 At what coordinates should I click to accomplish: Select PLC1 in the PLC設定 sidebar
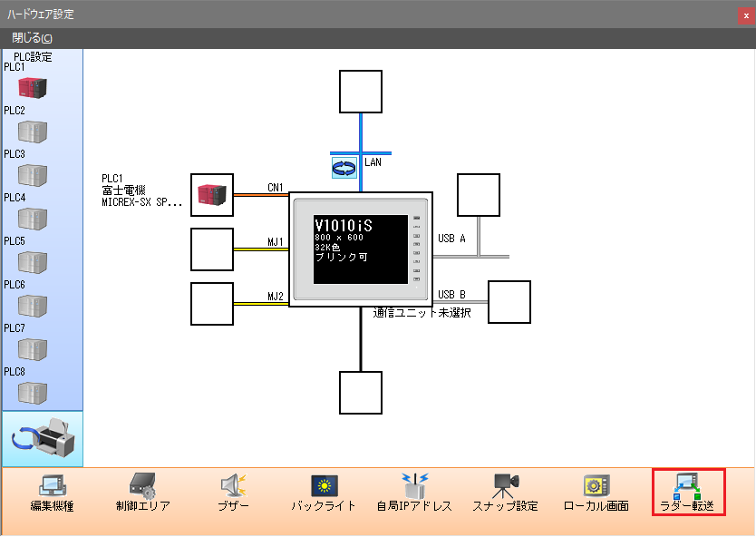pos(33,88)
